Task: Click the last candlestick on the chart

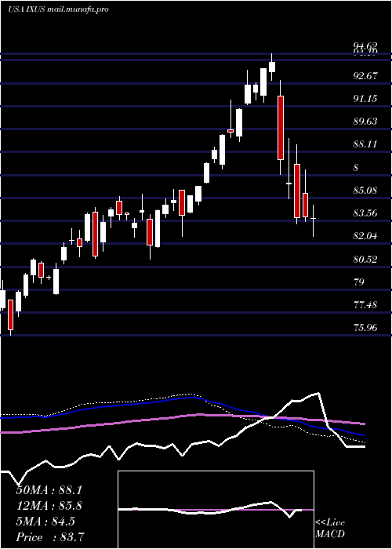Action: (x=314, y=220)
